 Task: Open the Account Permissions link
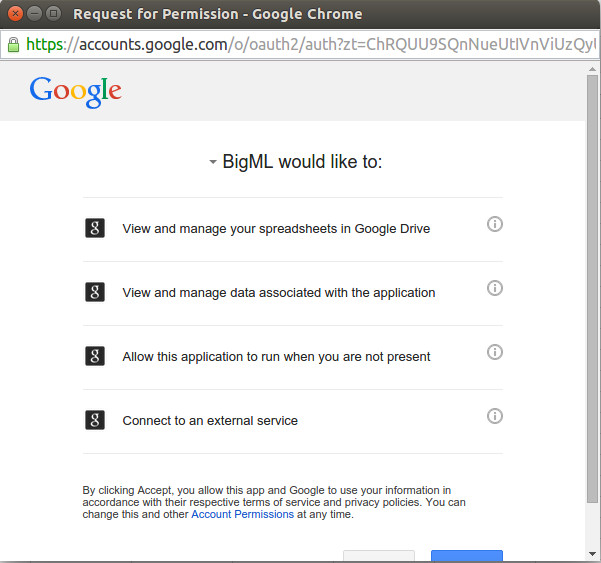[x=242, y=514]
